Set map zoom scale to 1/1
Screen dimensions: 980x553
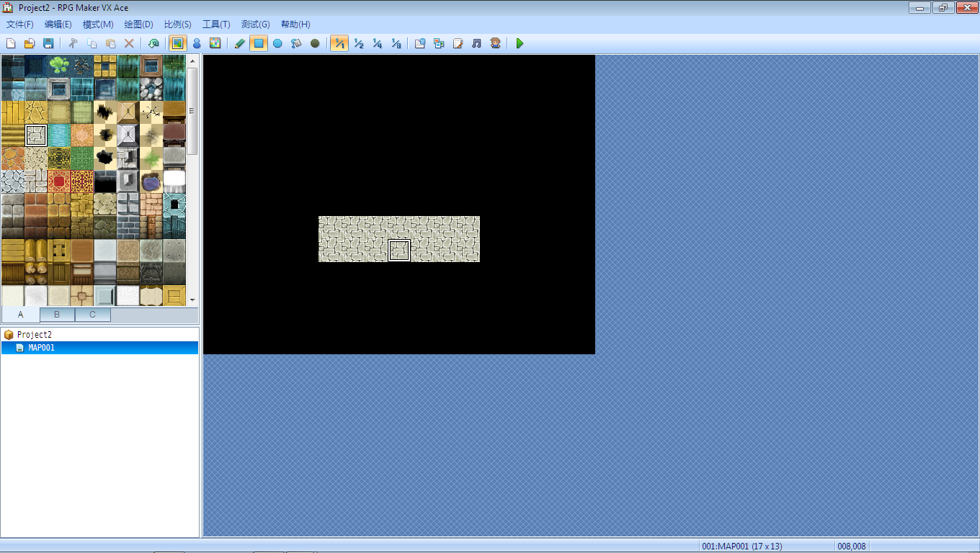coord(339,44)
